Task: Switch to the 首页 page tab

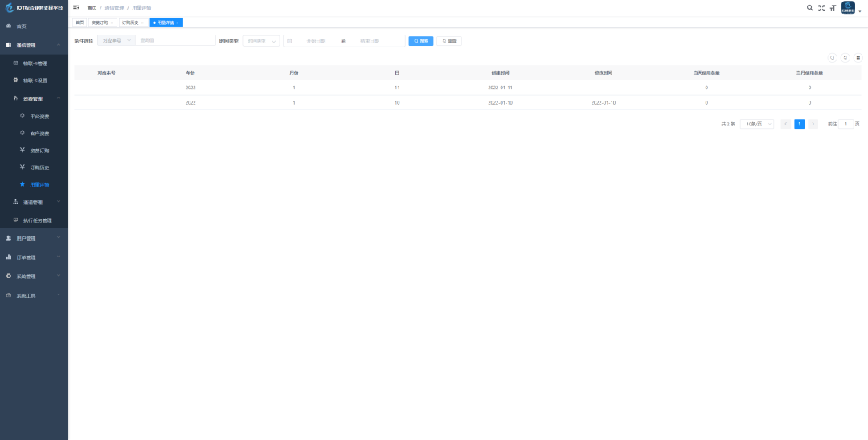Action: coord(80,23)
